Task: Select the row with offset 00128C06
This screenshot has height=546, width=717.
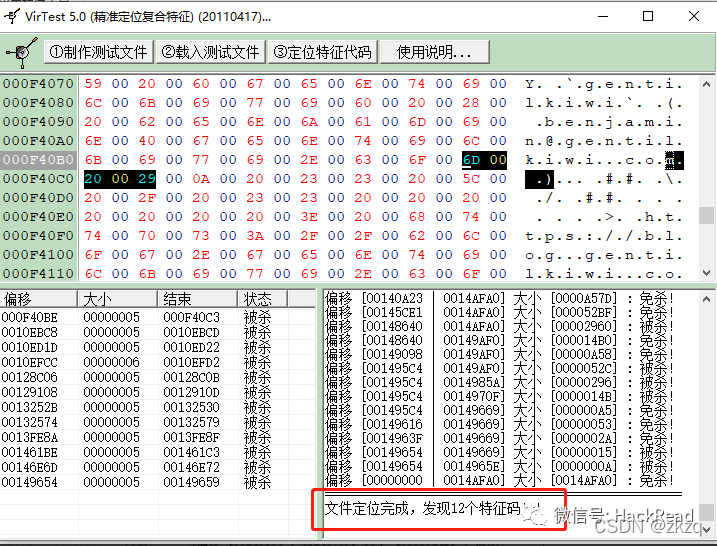Action: click(158, 377)
